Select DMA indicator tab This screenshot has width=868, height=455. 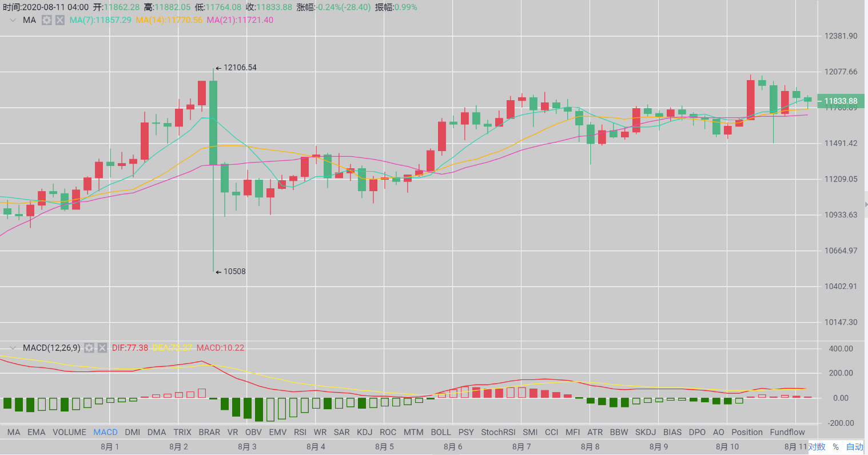tap(157, 432)
